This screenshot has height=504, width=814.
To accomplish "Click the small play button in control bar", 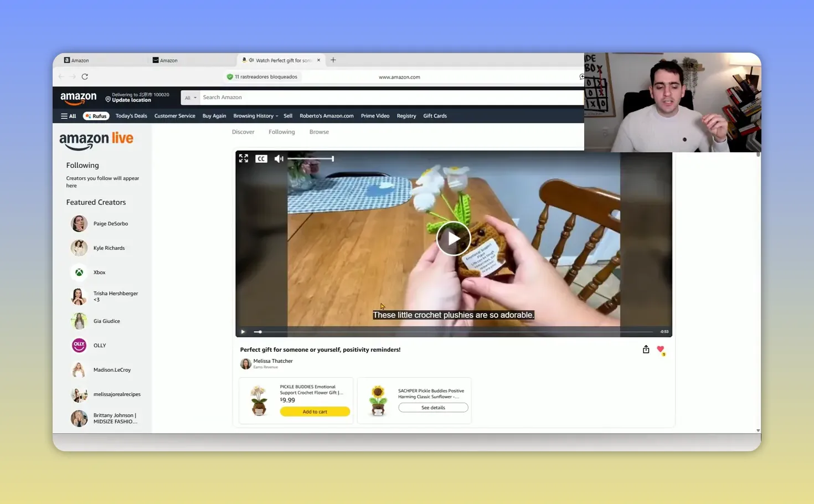I will click(243, 332).
